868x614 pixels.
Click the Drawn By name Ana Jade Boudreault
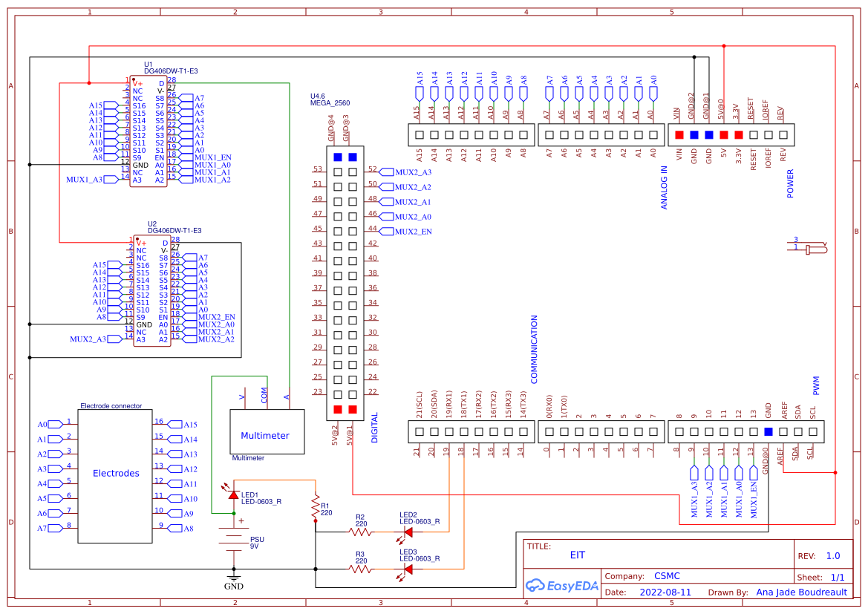[x=801, y=592]
